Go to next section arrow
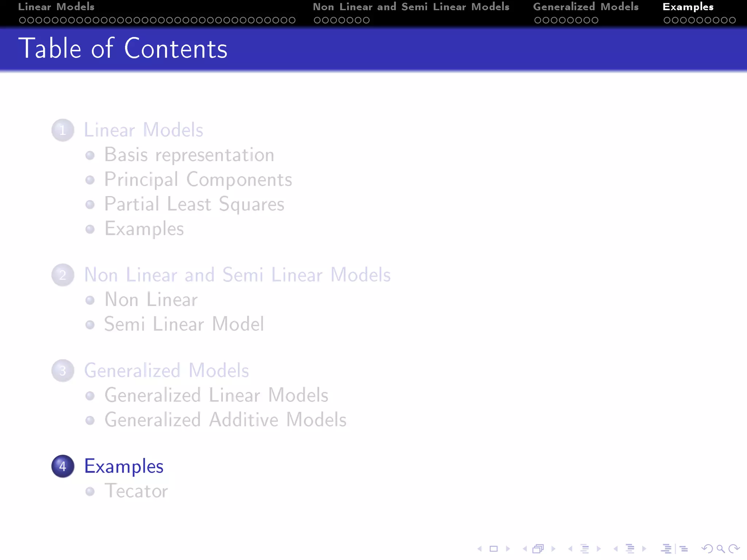The height and width of the screenshot is (560, 747). click(x=644, y=549)
